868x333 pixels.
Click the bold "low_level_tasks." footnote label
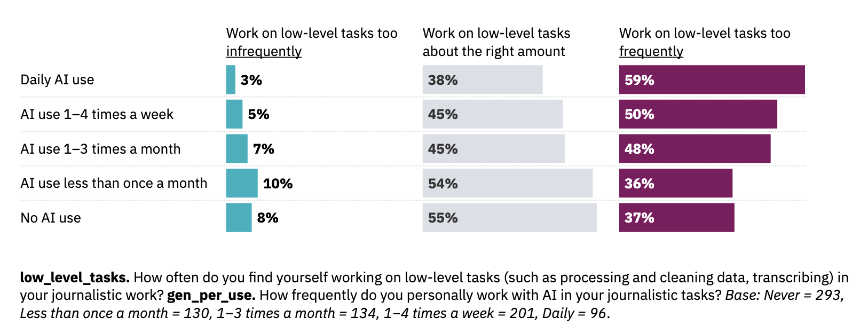pyautogui.click(x=75, y=277)
